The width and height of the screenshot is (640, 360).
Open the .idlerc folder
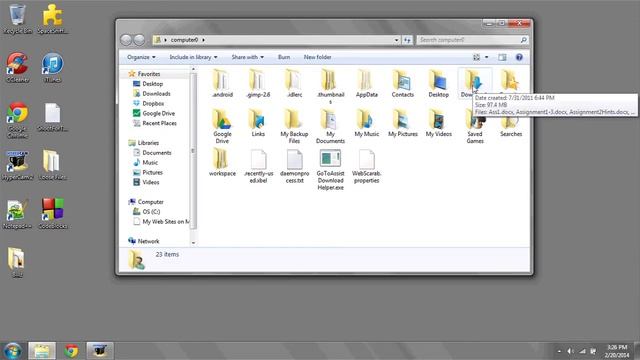point(294,84)
